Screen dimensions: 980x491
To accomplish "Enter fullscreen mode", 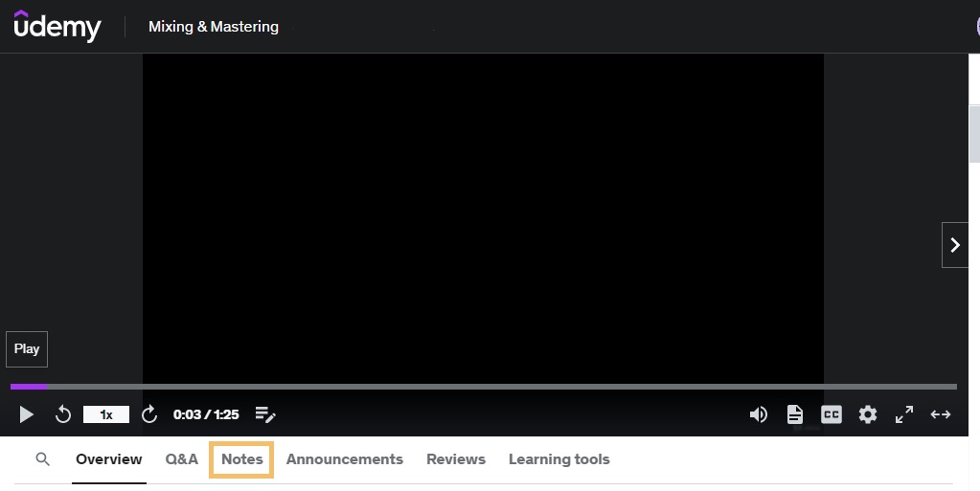I will click(903, 414).
